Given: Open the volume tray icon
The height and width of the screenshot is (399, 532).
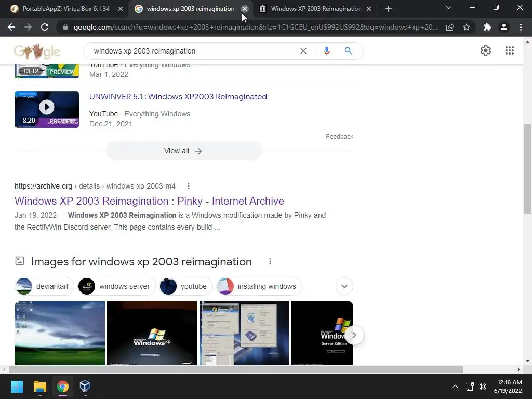Looking at the screenshot, I should coord(482,387).
